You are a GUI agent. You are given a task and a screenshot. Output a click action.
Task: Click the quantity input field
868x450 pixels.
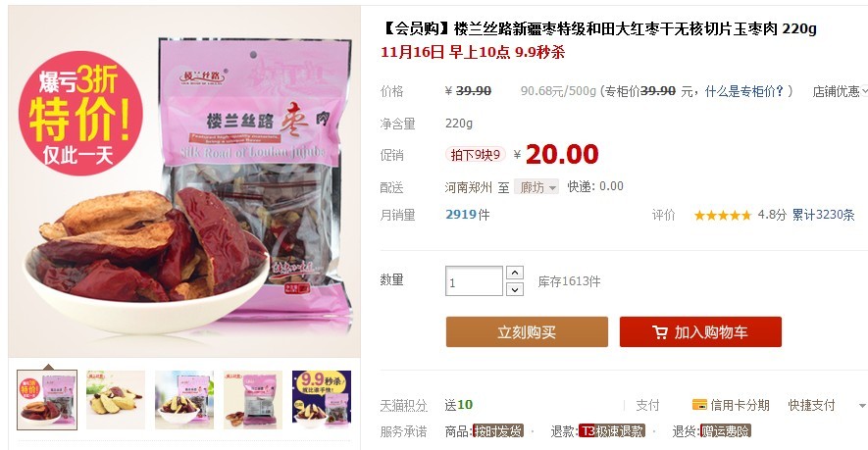pos(474,281)
